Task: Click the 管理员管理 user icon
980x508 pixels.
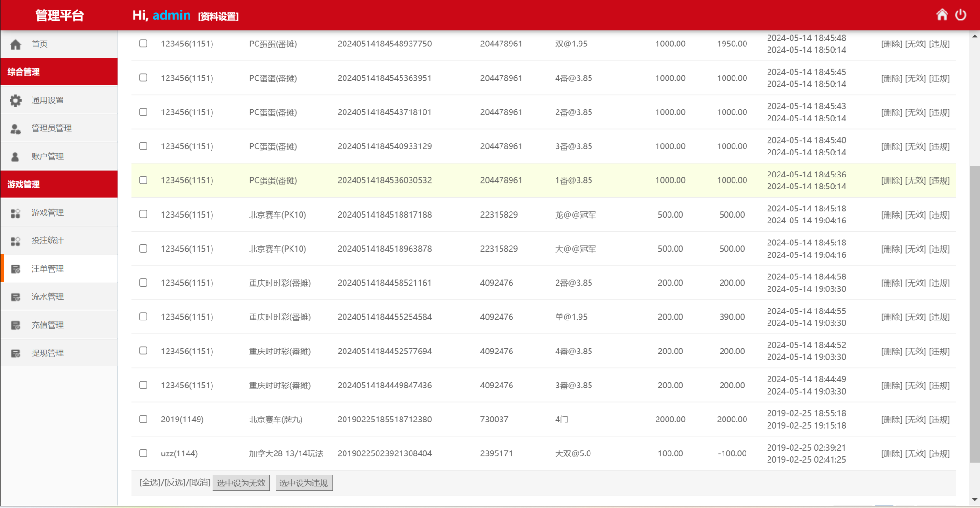Action: pyautogui.click(x=15, y=128)
